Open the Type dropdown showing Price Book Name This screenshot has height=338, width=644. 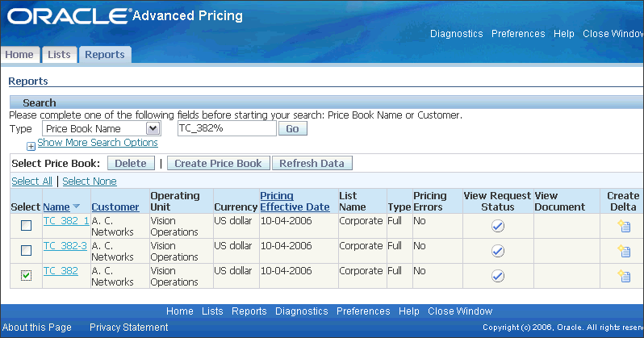[x=102, y=128]
